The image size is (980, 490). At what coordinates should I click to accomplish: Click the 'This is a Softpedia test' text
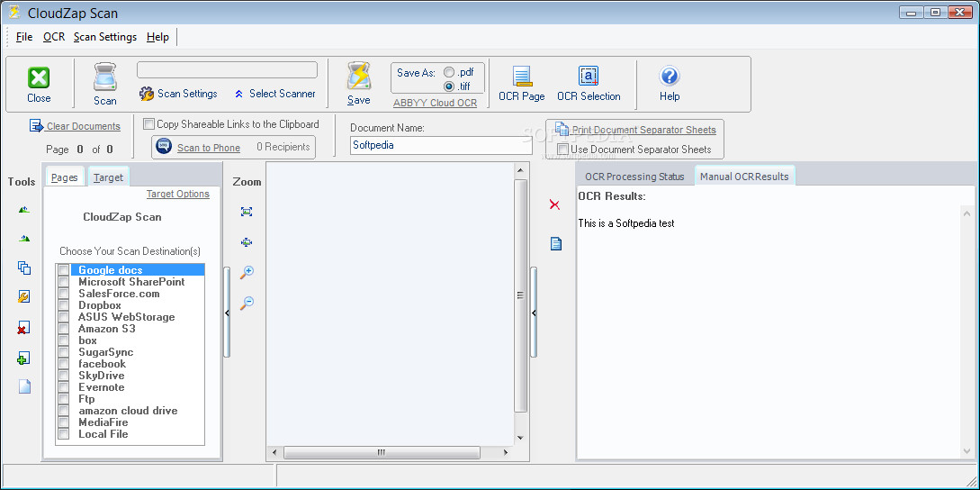(626, 223)
